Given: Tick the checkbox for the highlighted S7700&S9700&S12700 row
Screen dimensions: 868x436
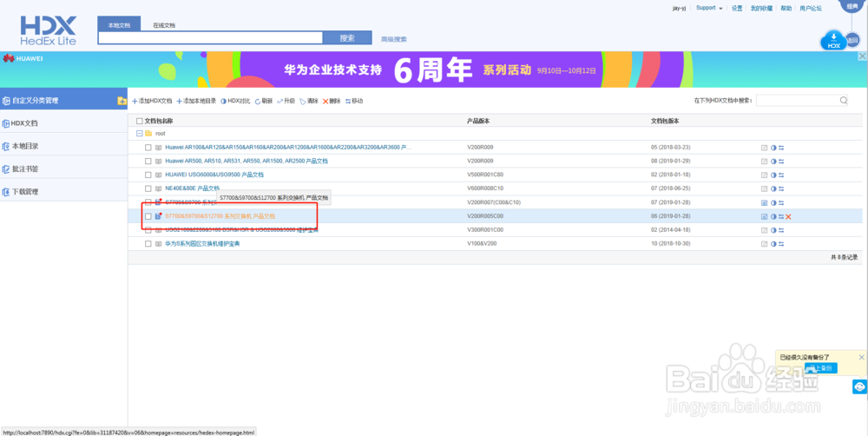Looking at the screenshot, I should tap(148, 216).
